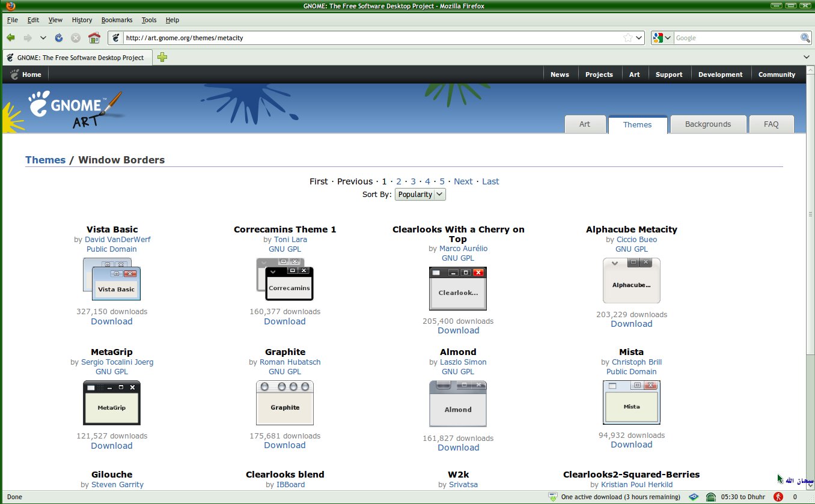Switch to the Backgrounds tab
Screen dimensions: 815x504
coord(708,124)
